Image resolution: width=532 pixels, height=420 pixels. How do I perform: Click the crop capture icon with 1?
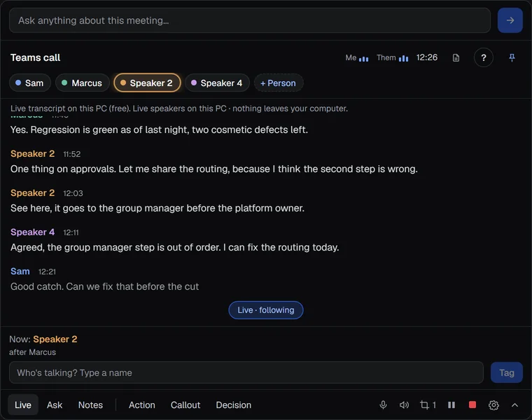coord(428,405)
